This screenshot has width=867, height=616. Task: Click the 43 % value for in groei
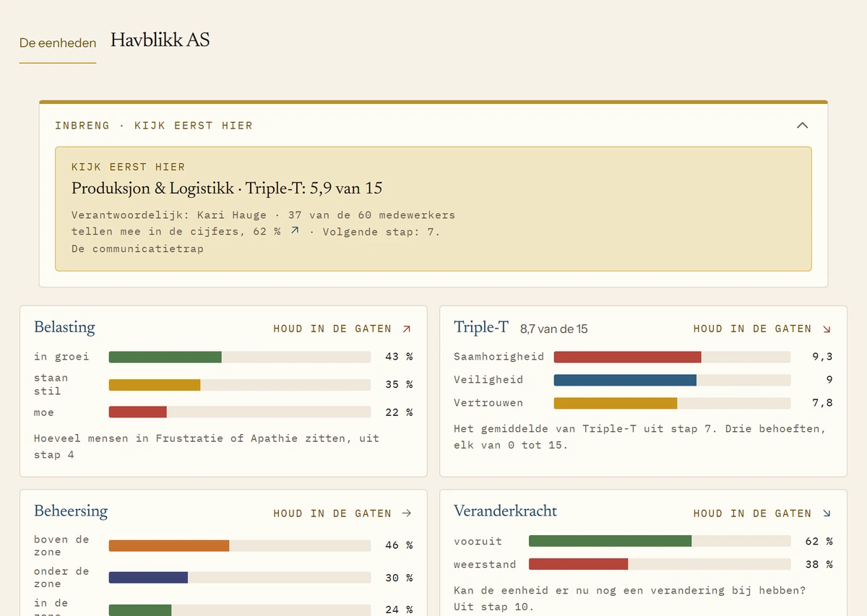coord(399,357)
